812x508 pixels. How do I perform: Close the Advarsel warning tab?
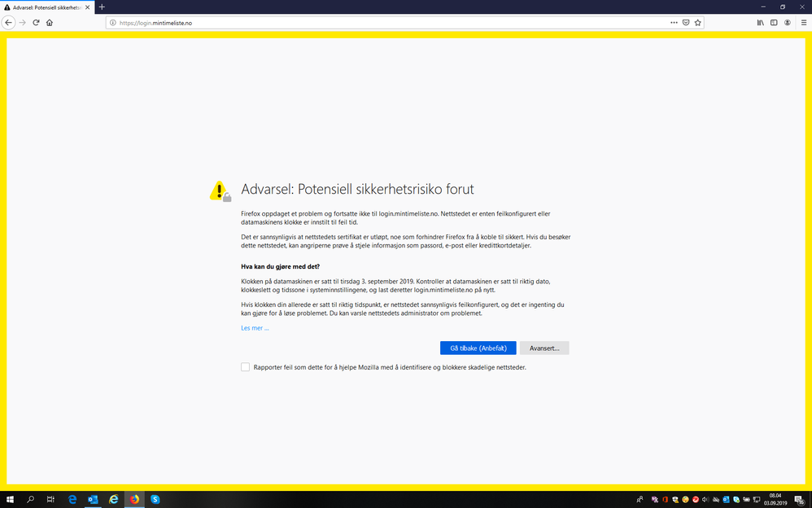pos(88,8)
